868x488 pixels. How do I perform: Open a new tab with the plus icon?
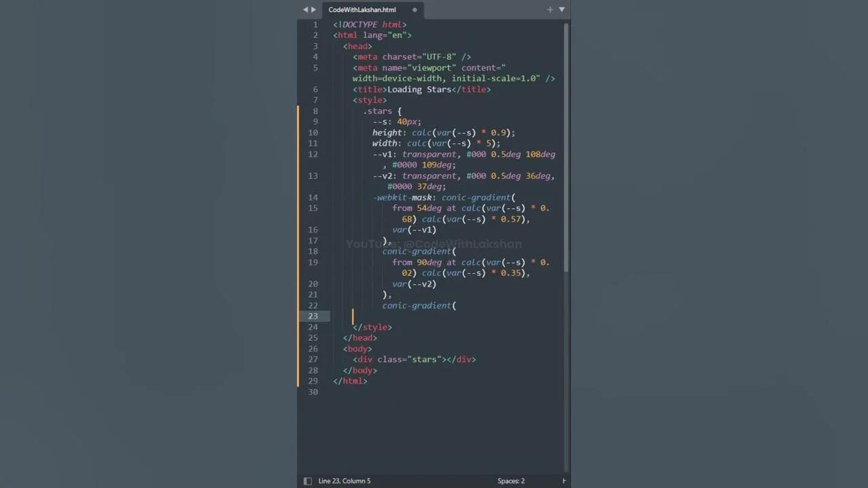coord(550,9)
